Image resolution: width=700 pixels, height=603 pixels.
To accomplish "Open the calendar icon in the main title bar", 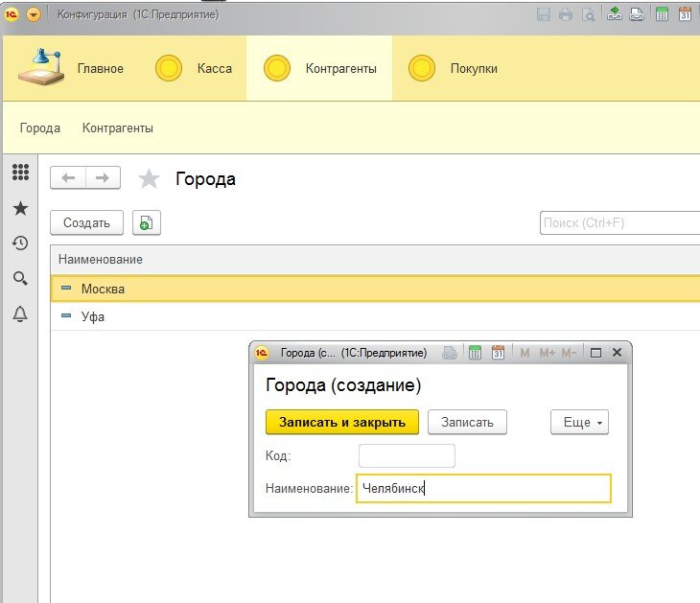I will tap(685, 14).
